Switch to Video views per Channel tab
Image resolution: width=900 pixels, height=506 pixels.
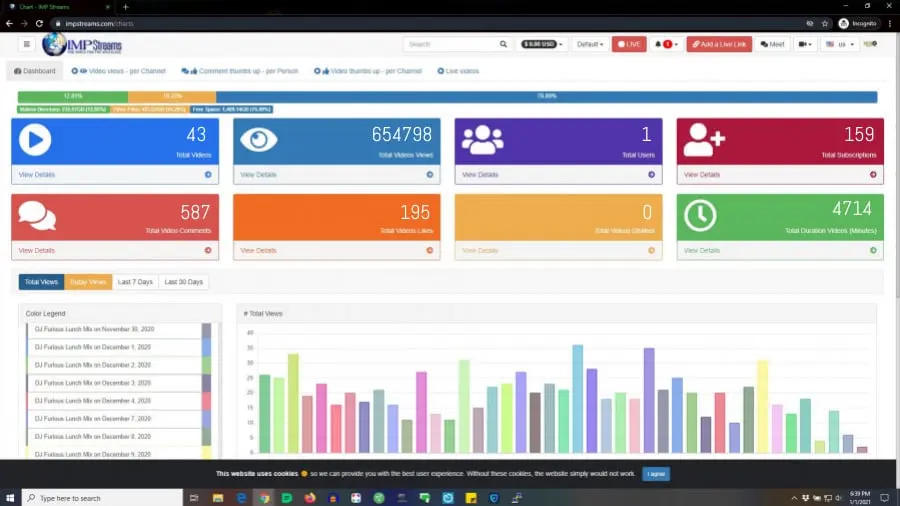[118, 71]
